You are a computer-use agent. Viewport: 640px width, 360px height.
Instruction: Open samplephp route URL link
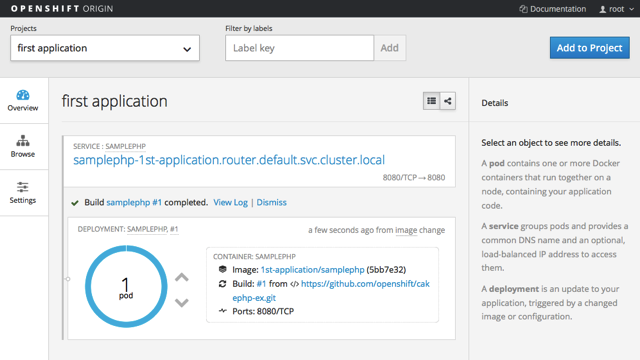coord(229,160)
